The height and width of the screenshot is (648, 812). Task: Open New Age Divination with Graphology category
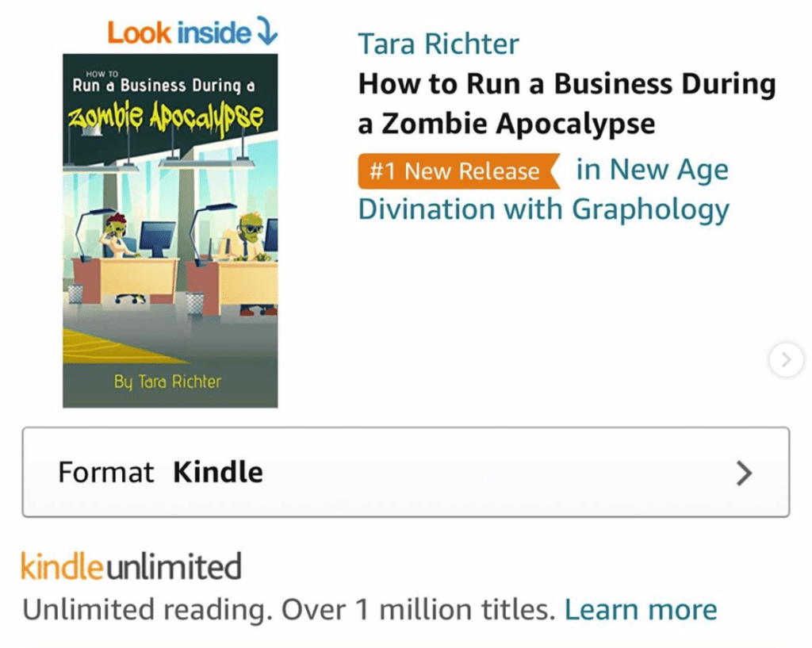point(544,190)
